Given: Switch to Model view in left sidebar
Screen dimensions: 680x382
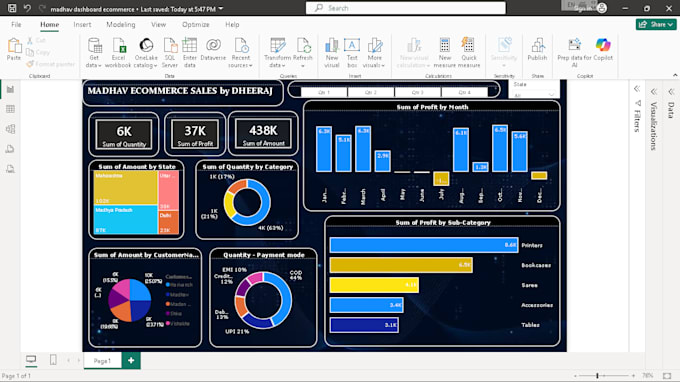Looking at the screenshot, I should 10,129.
